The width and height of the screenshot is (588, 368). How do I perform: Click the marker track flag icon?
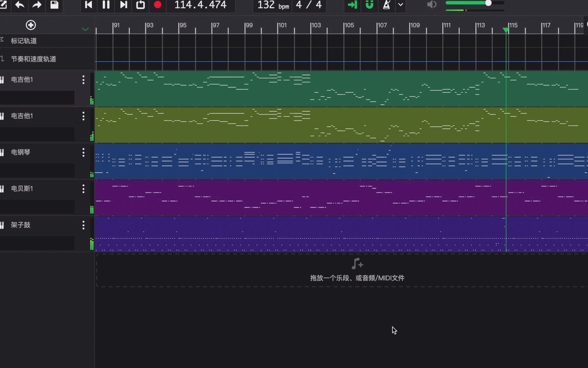click(2, 40)
